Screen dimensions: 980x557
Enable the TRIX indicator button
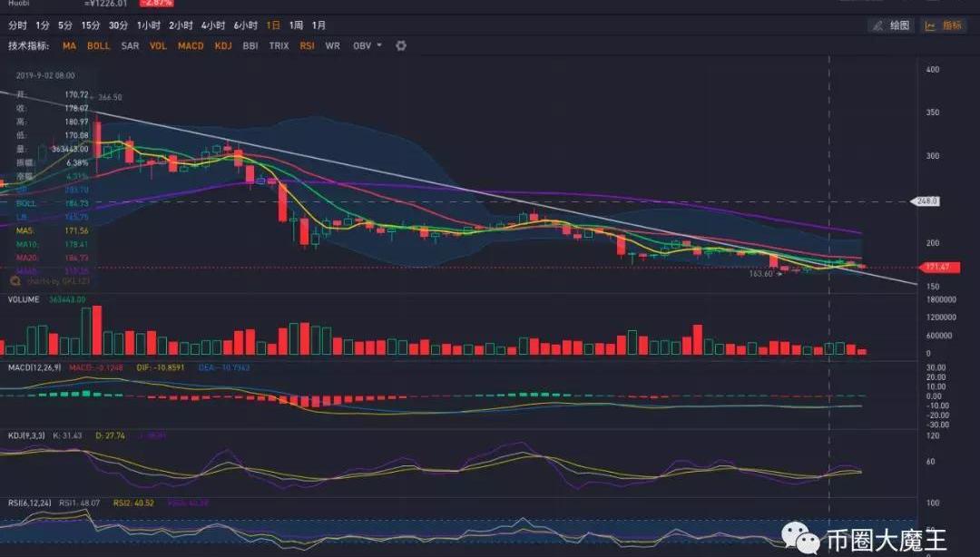[279, 45]
